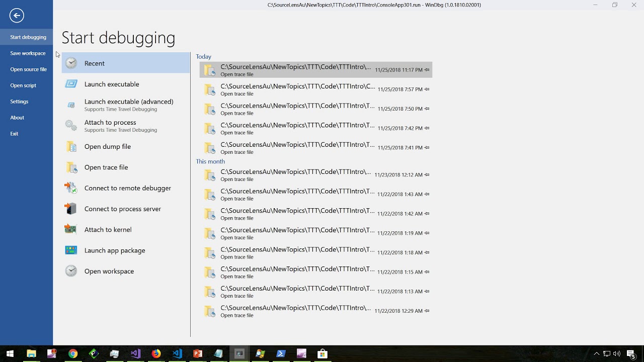Pin the 11/22/2018 1:13 AM recent entry
This screenshot has width=644, height=362.
click(x=427, y=292)
